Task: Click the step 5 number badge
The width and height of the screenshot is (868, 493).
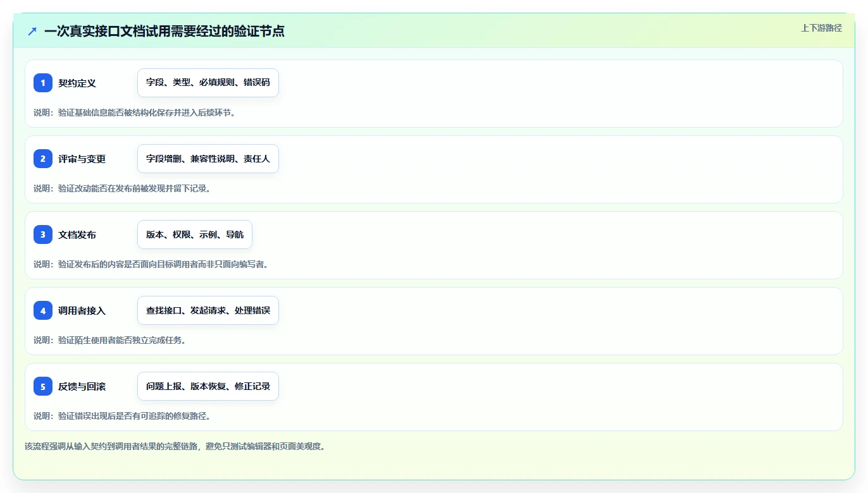Action: [x=43, y=386]
